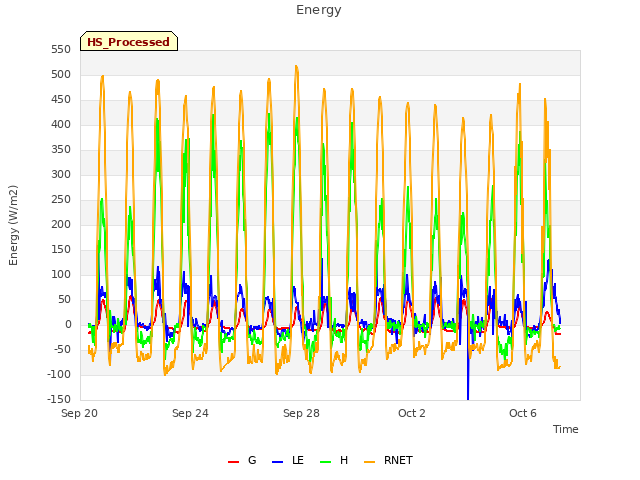Screen dimensions: 640x480
Task: Click the Sep 24 x-axis tick label
Action: pyautogui.click(x=190, y=413)
